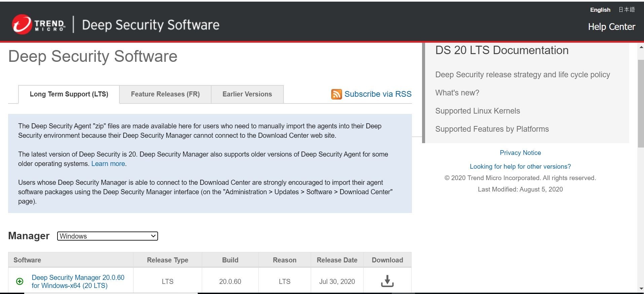Click the orange RSS feed icon
Screen dimensions: 644x294
pyautogui.click(x=336, y=94)
